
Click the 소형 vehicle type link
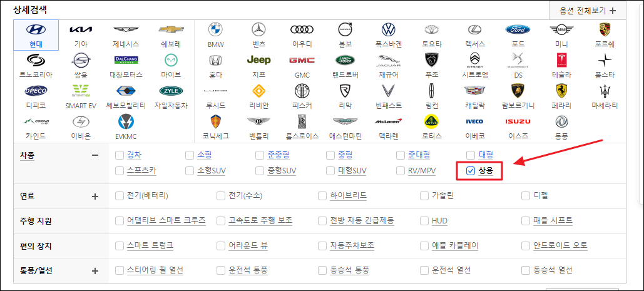click(205, 155)
